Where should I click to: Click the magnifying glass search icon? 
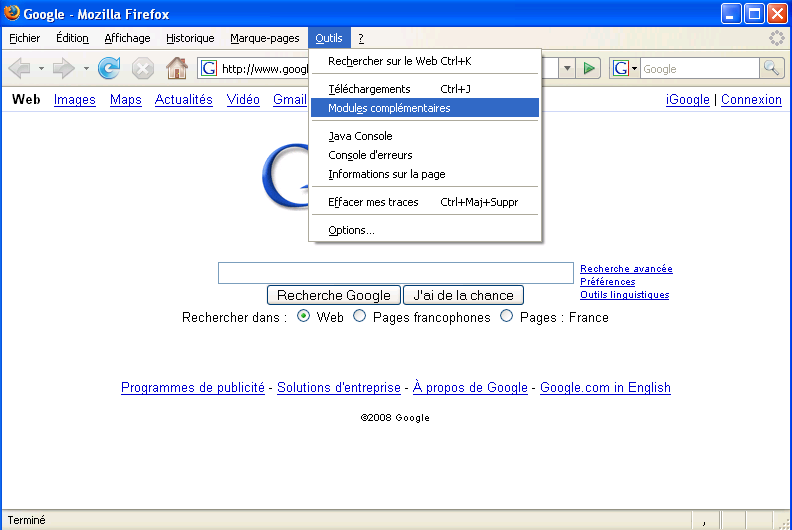(x=771, y=68)
